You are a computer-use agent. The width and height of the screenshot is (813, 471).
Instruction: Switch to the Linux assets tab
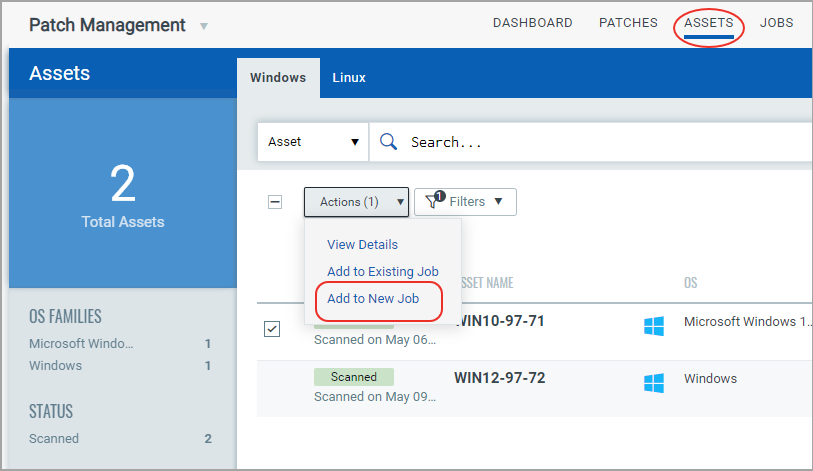pyautogui.click(x=349, y=78)
